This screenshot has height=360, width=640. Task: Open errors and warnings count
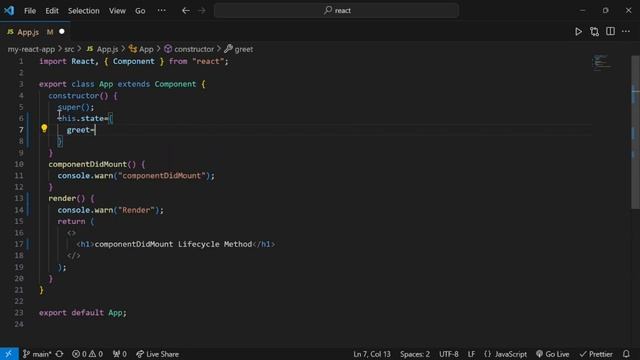(87, 354)
